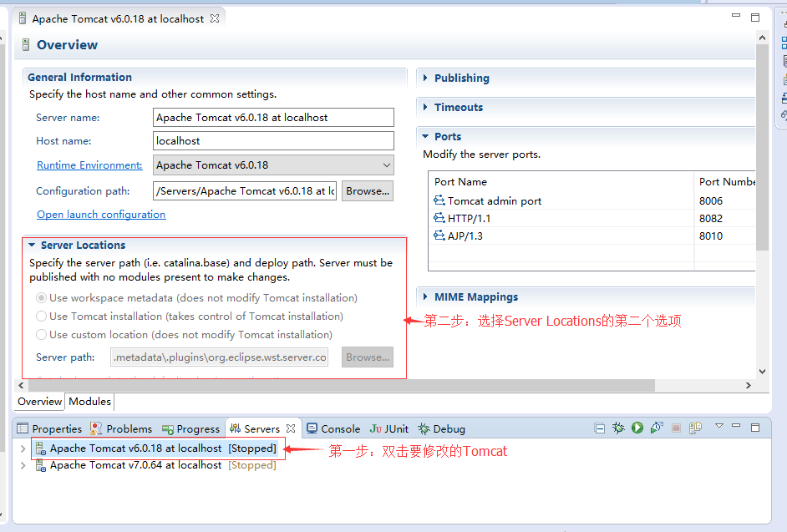Publish to the server icon

695,428
